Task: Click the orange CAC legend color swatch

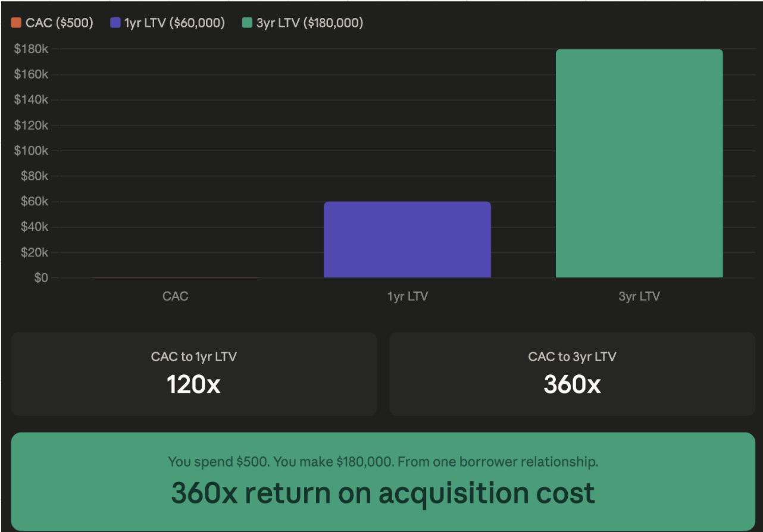Action: point(16,23)
